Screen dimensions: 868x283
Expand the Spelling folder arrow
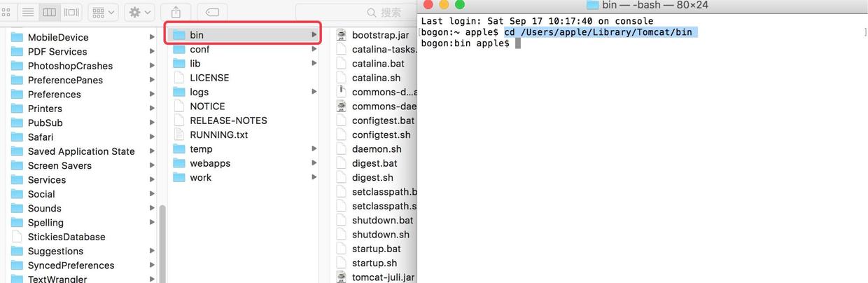[x=152, y=223]
